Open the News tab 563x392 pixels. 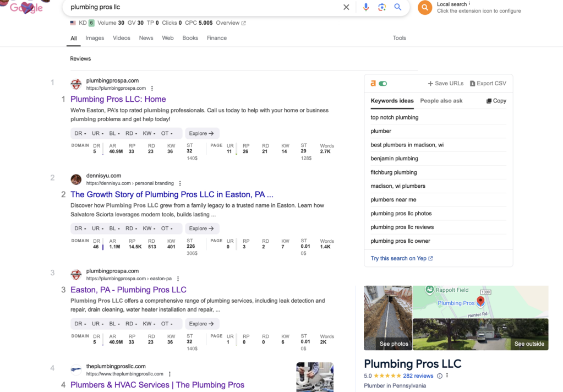coord(146,38)
